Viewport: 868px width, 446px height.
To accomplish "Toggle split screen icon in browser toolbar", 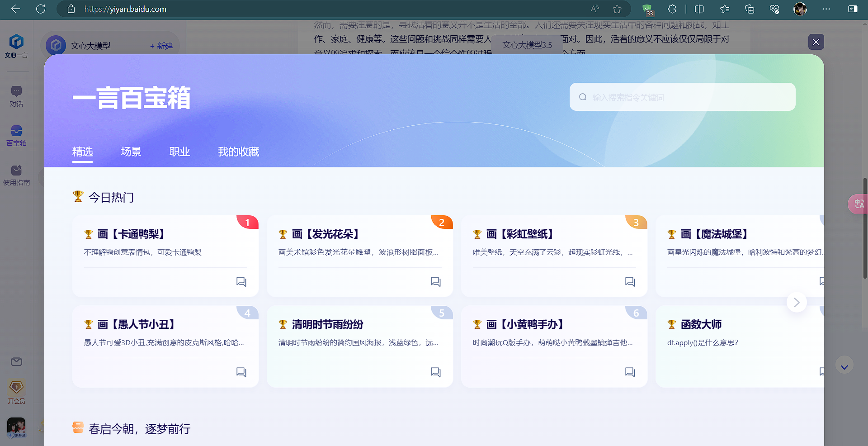I will tap(699, 9).
